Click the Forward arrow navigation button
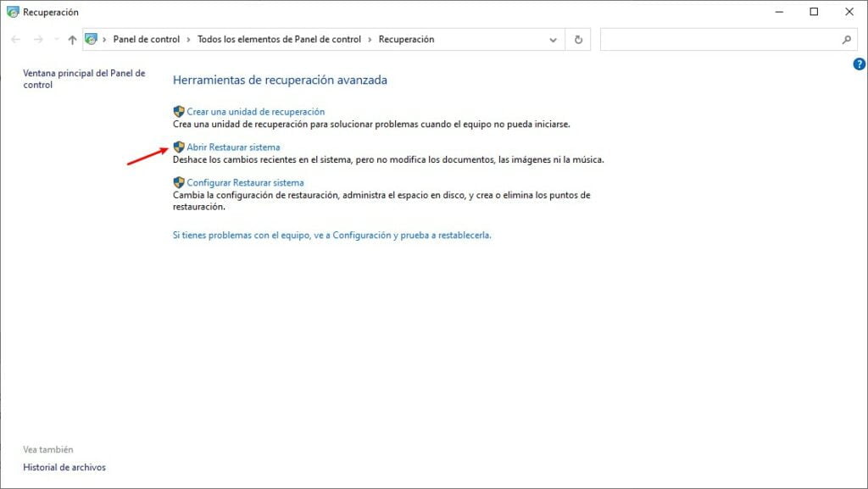This screenshot has height=489, width=868. click(x=38, y=40)
